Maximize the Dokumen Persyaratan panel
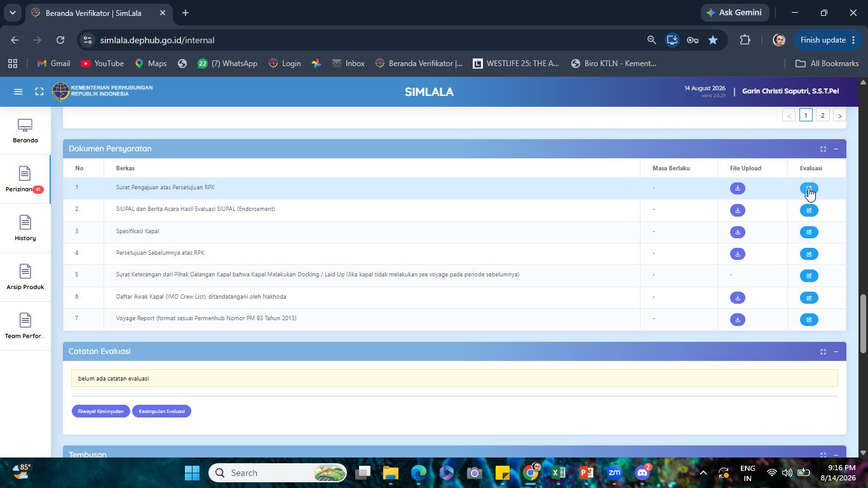Screen dimensions: 868x488 [x=823, y=149]
